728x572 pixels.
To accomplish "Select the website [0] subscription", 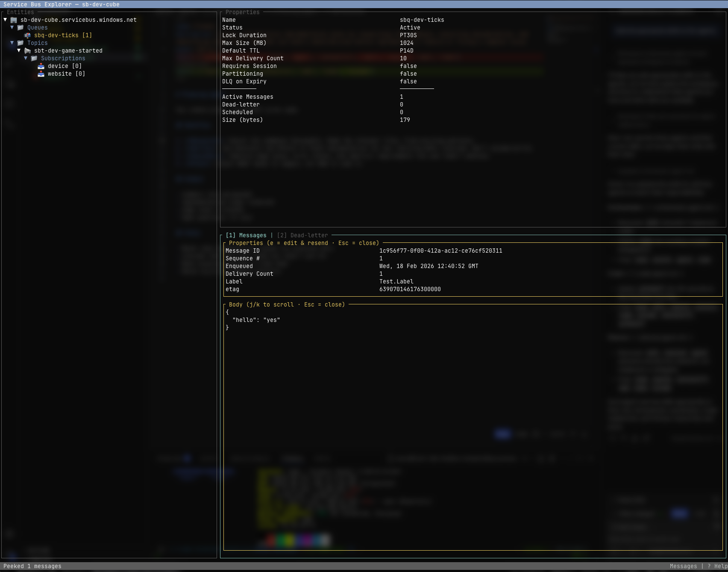I will click(67, 74).
